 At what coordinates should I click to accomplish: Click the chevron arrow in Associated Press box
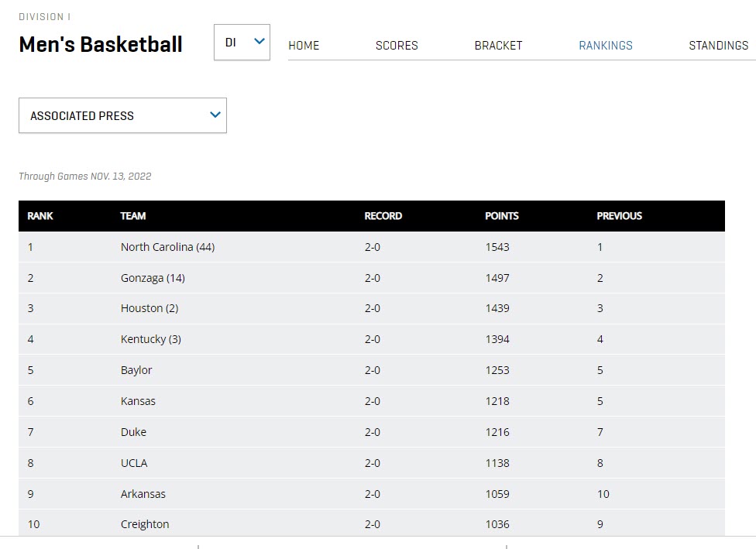[215, 115]
